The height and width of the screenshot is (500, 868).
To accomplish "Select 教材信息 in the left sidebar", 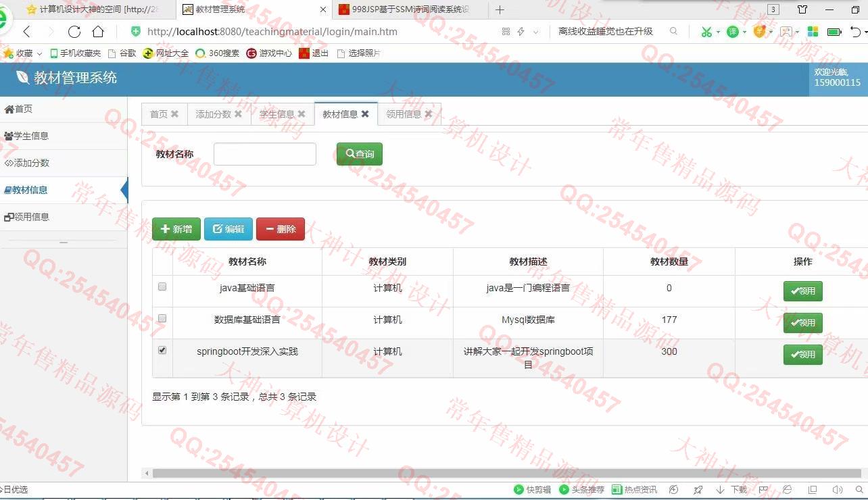I will [64, 190].
